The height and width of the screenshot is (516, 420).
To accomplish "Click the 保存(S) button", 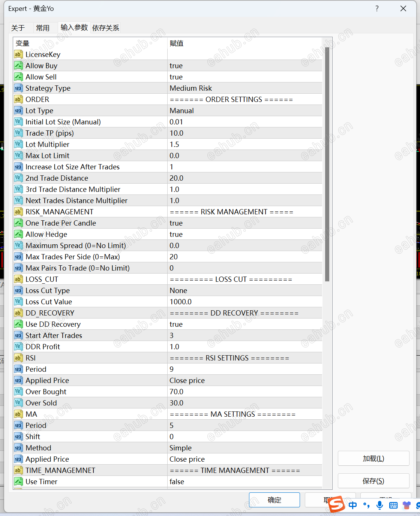I will coord(373,481).
